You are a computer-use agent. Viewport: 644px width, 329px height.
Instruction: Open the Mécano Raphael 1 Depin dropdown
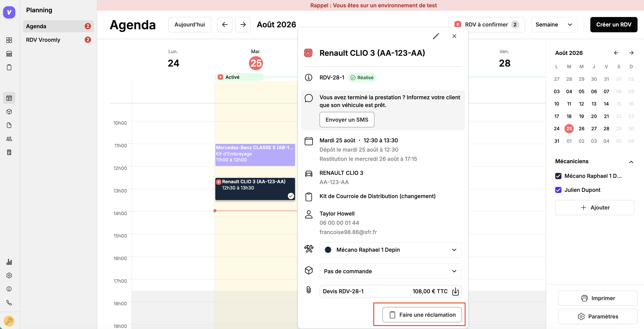[x=390, y=250]
